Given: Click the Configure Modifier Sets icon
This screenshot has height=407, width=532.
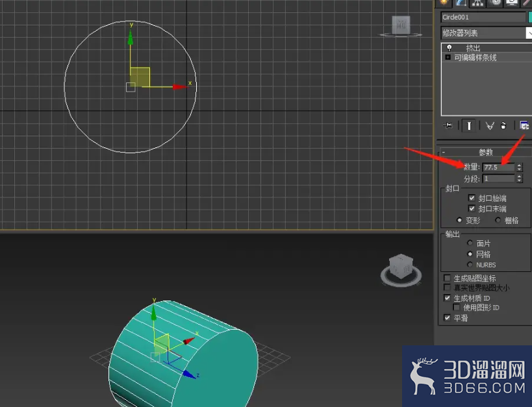Looking at the screenshot, I should click(x=524, y=126).
